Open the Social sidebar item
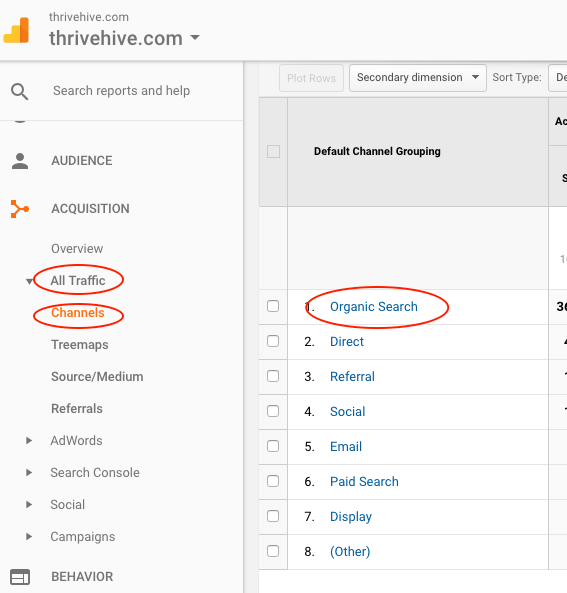 point(68,505)
